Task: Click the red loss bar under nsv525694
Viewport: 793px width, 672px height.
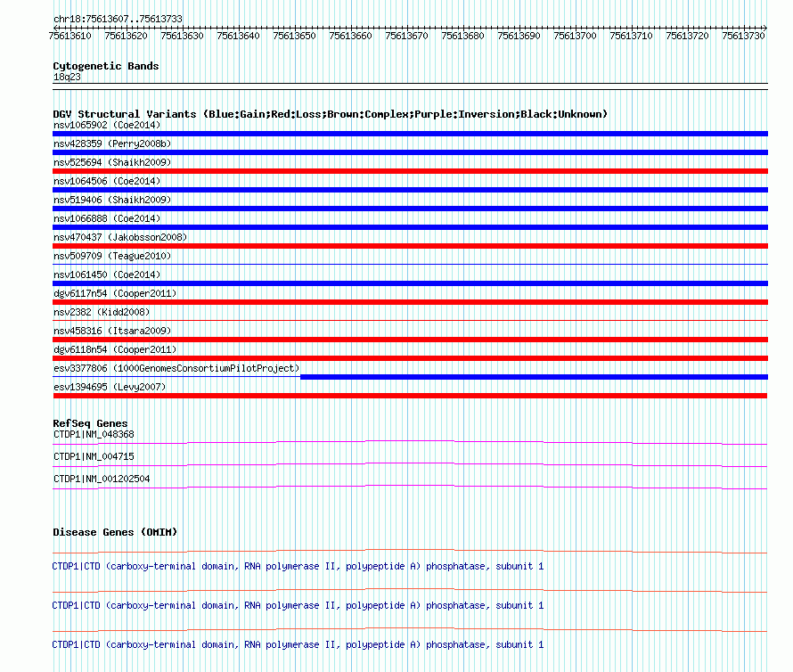Action: 410,171
